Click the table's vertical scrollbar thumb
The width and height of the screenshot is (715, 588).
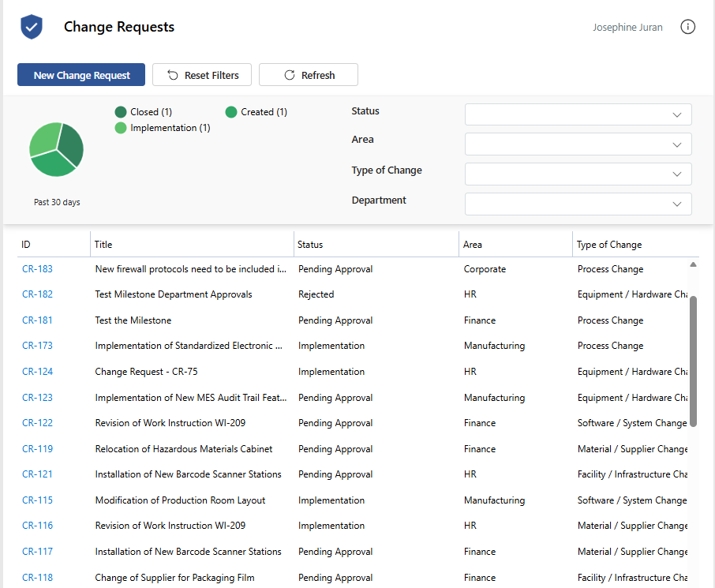click(x=693, y=361)
